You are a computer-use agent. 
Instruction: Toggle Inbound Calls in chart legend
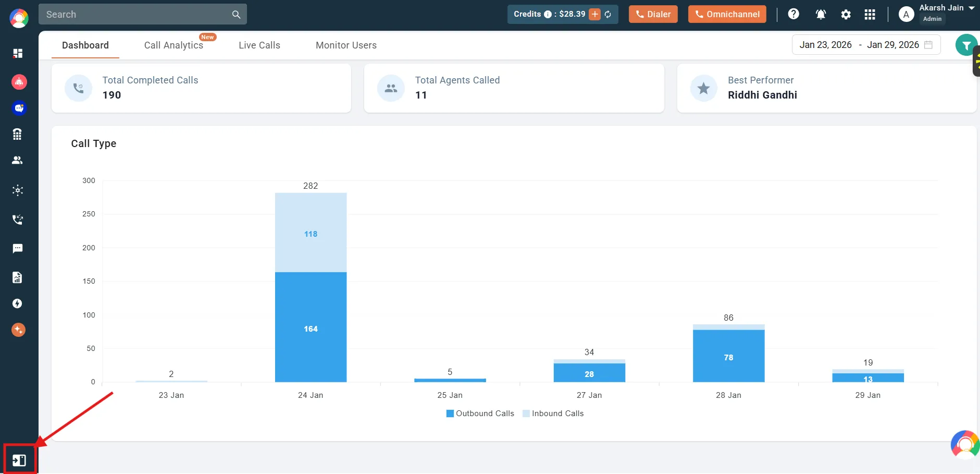pyautogui.click(x=553, y=413)
